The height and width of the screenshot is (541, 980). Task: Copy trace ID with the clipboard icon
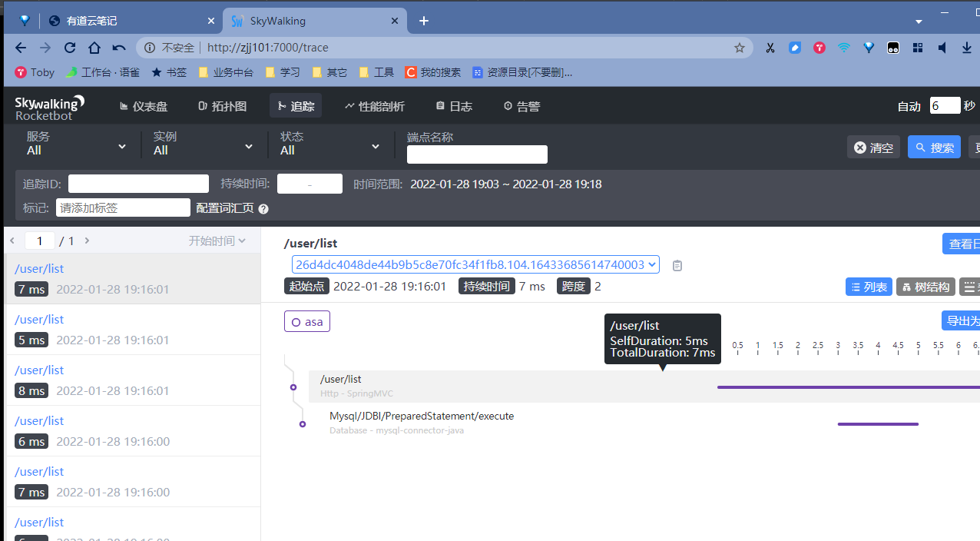[x=677, y=265]
